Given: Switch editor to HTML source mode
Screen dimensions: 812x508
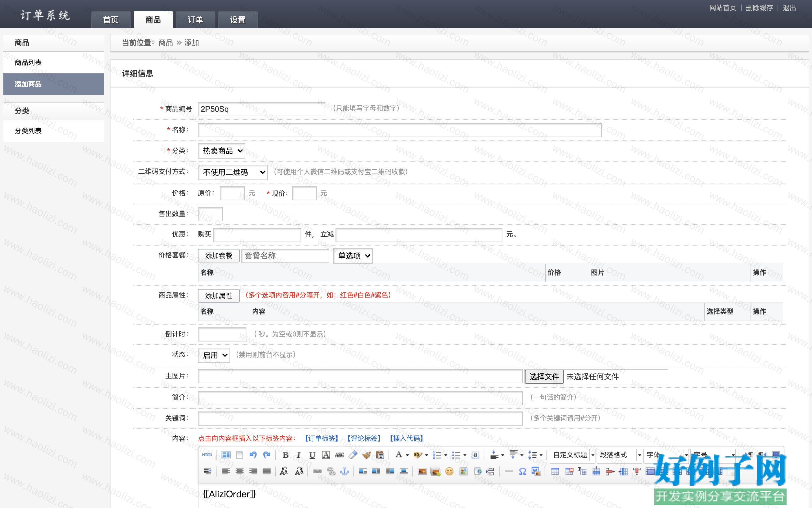Looking at the screenshot, I should coord(207,455).
